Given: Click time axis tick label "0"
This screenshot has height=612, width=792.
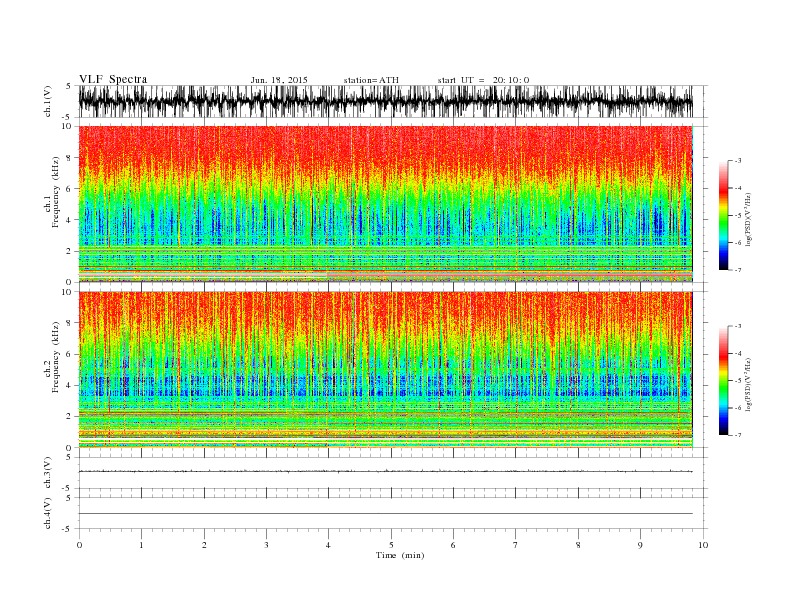Looking at the screenshot, I should pos(79,545).
